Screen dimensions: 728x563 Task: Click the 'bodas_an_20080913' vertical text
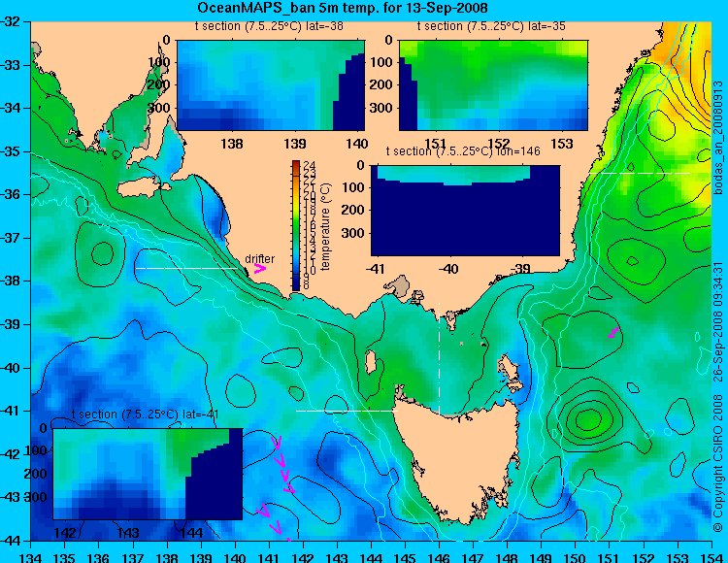coord(717,138)
